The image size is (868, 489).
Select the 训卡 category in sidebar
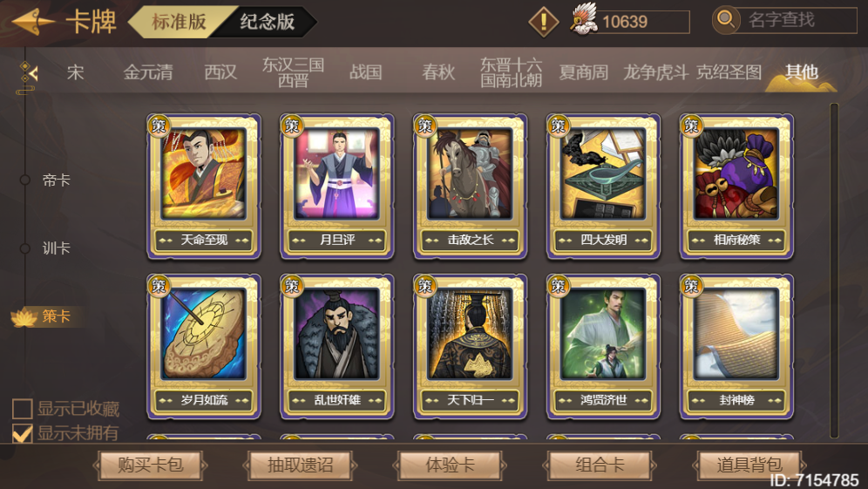pos(56,248)
